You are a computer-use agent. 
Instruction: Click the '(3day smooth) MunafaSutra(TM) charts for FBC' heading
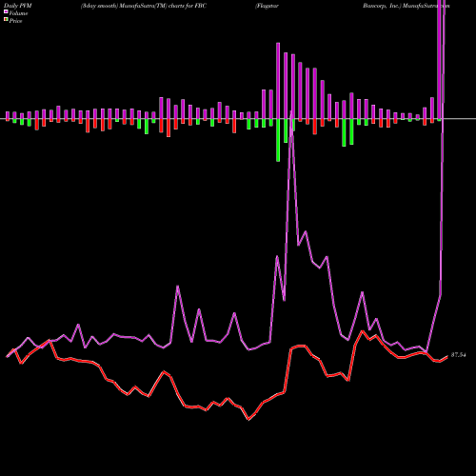point(144,6)
